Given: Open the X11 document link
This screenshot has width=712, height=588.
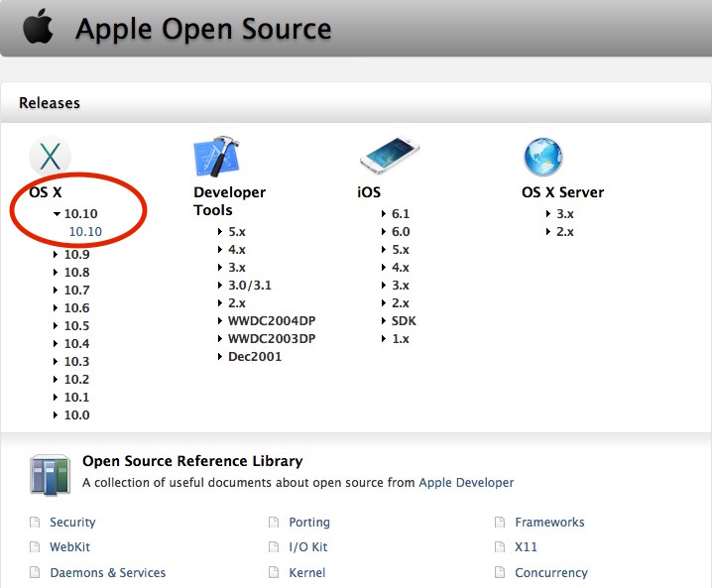Looking at the screenshot, I should pyautogui.click(x=526, y=546).
